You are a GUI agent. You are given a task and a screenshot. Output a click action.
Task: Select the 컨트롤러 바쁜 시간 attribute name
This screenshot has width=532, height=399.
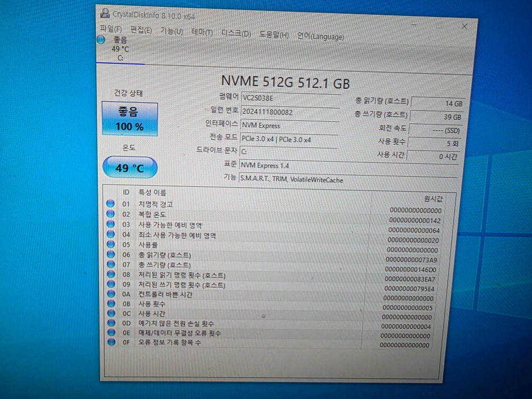click(165, 294)
